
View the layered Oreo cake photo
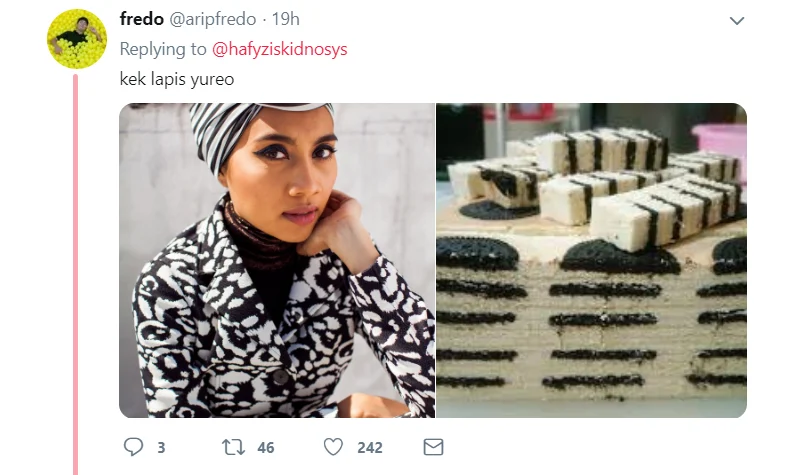click(x=591, y=260)
